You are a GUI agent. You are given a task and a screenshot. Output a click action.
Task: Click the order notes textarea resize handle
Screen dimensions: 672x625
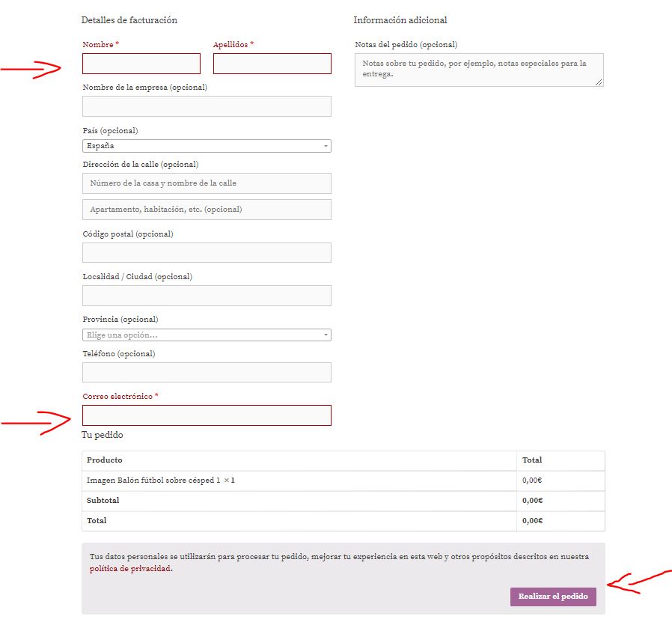click(x=599, y=82)
